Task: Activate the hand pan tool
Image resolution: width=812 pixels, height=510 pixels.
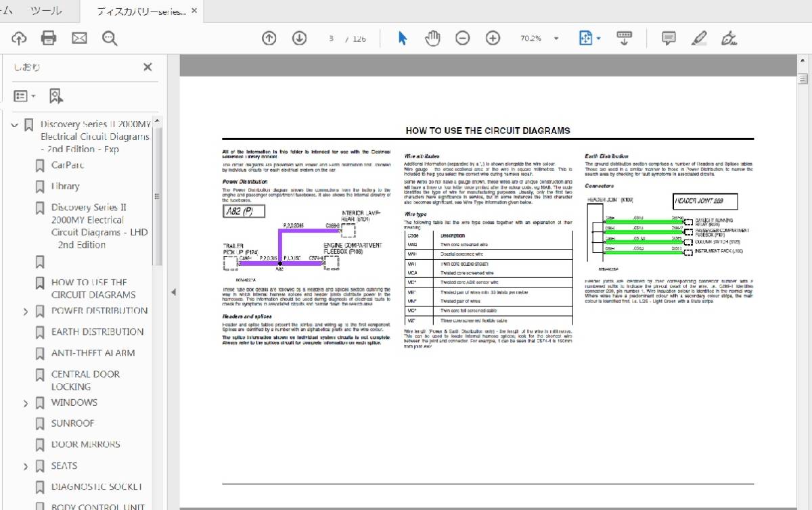Action: pyautogui.click(x=432, y=38)
